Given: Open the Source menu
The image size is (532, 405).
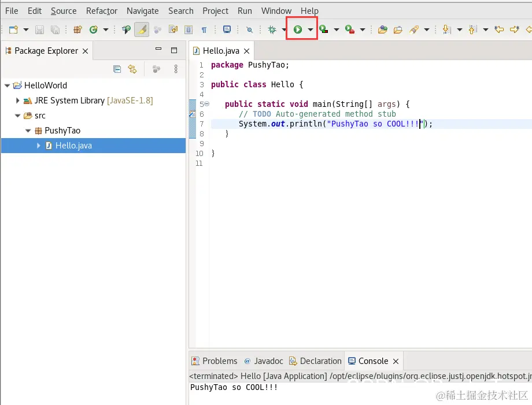Looking at the screenshot, I should point(64,11).
